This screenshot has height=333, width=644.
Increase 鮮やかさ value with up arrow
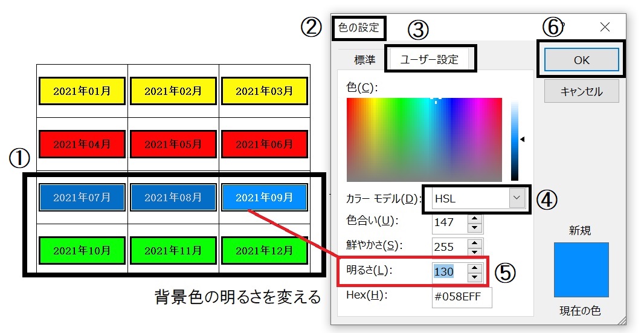click(x=475, y=243)
